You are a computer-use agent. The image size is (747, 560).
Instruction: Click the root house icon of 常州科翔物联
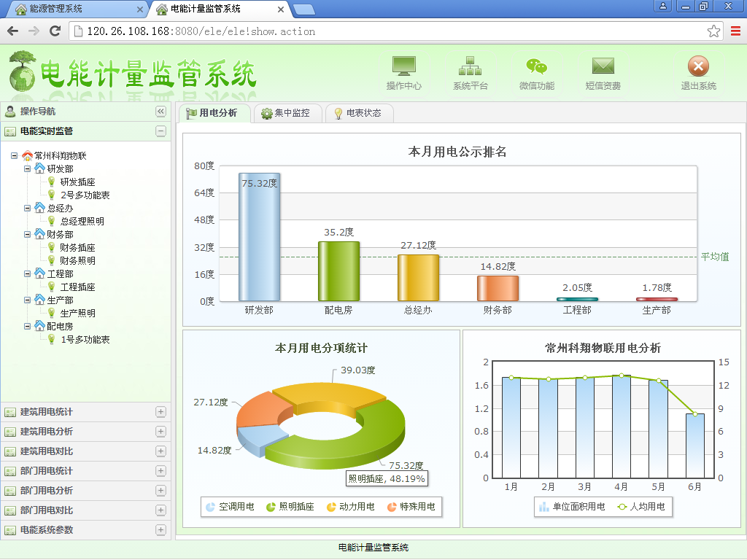click(27, 155)
